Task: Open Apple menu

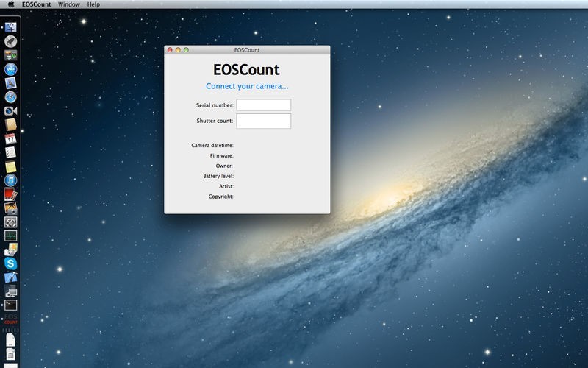Action: pos(11,4)
